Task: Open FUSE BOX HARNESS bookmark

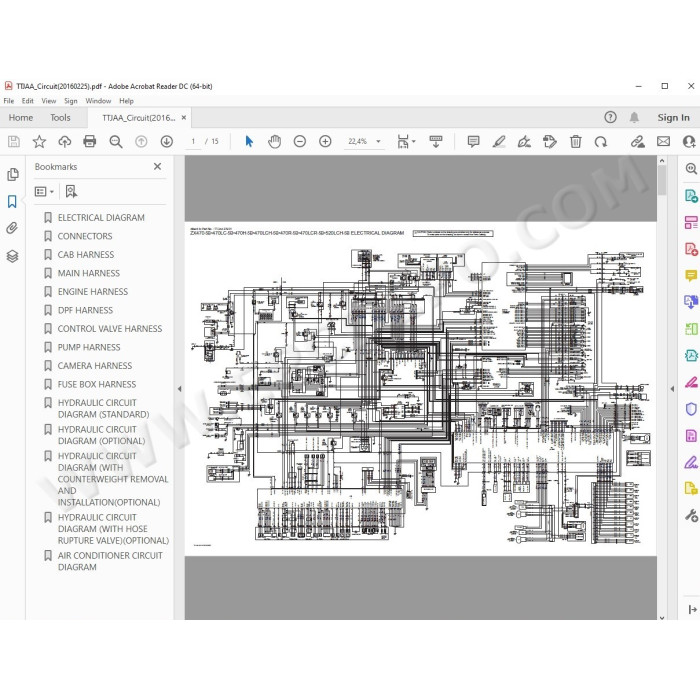Action: click(x=97, y=384)
